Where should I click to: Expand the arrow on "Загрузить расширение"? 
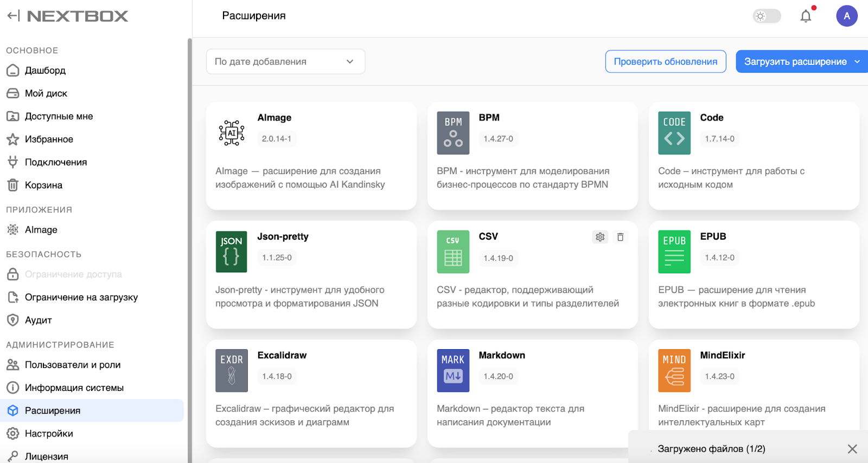(857, 62)
